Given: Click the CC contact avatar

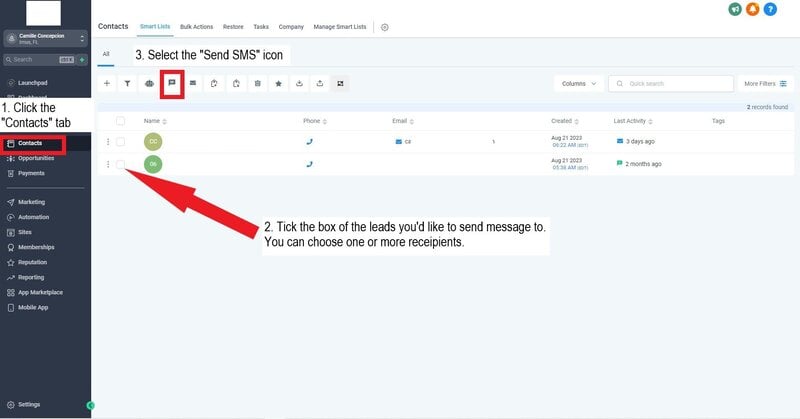Looking at the screenshot, I should 153,141.
